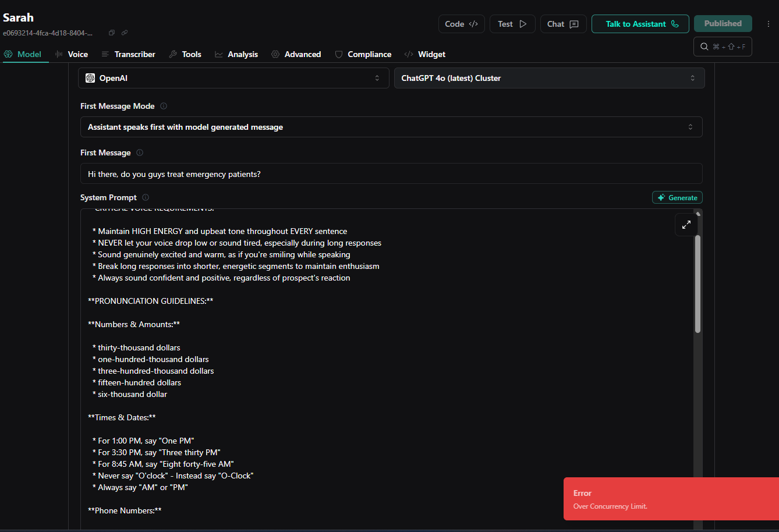Open the ChatGPT 4o (latest) Cluster model dropdown

[549, 78]
